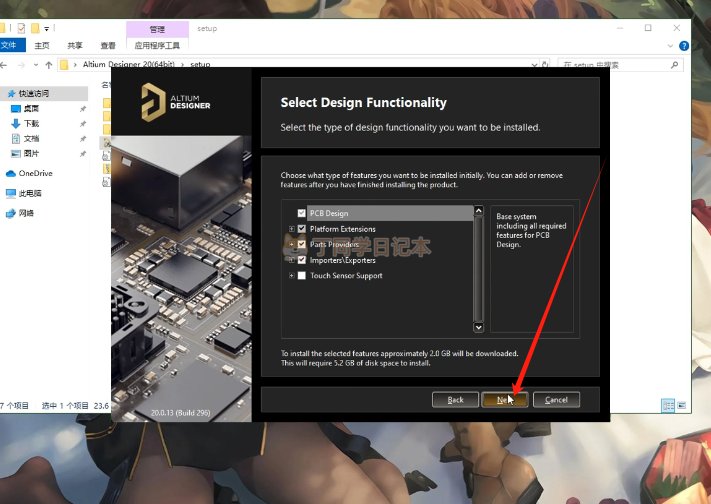Click the Back button in installer
711x504 pixels.
tap(455, 399)
